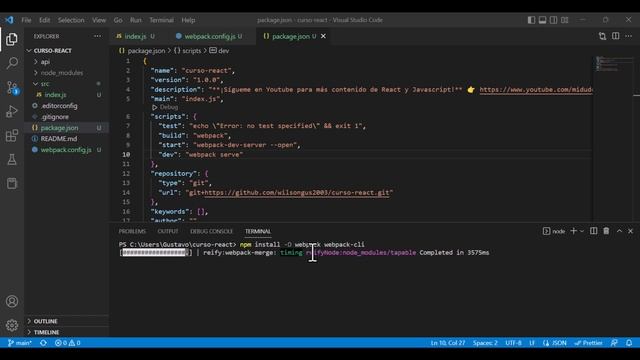Viewport: 640px width, 360px height.
Task: Open the Manage gear settings
Action: click(x=12, y=325)
